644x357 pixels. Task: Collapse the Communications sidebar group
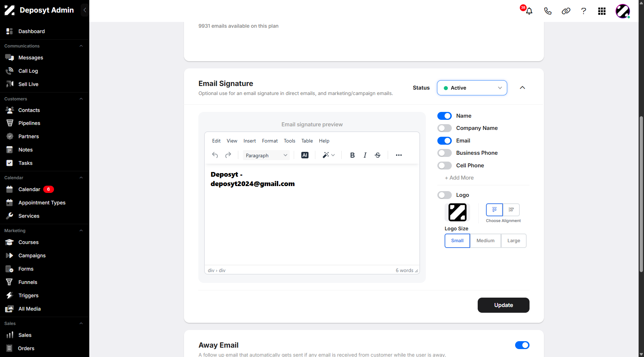click(81, 46)
